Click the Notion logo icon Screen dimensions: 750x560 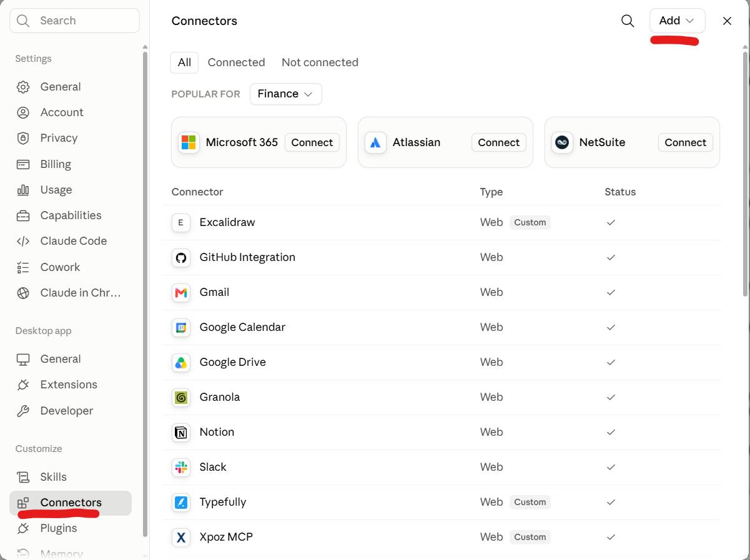181,432
